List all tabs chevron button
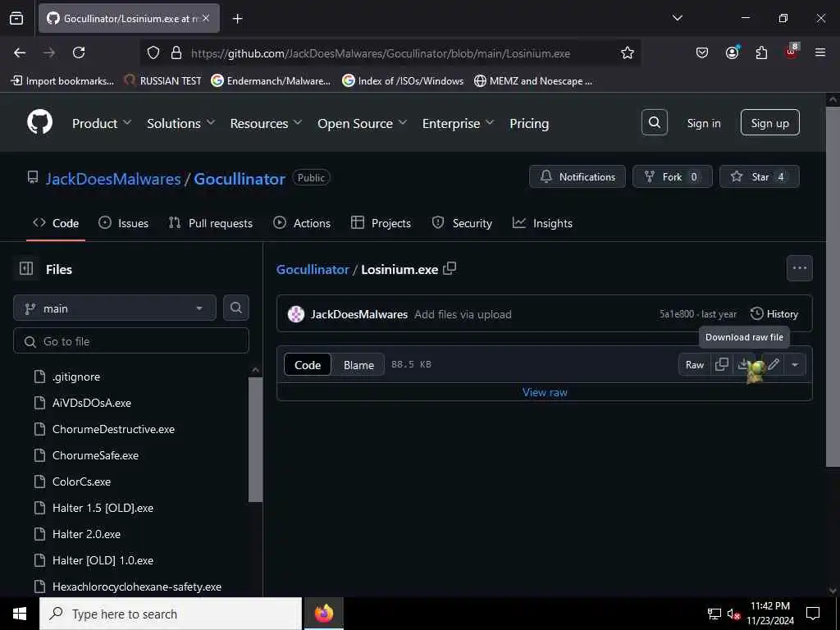Image resolution: width=840 pixels, height=630 pixels. [x=677, y=18]
